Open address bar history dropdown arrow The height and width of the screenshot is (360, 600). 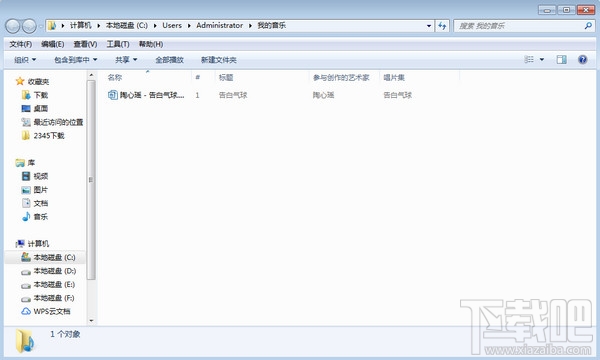[429, 26]
